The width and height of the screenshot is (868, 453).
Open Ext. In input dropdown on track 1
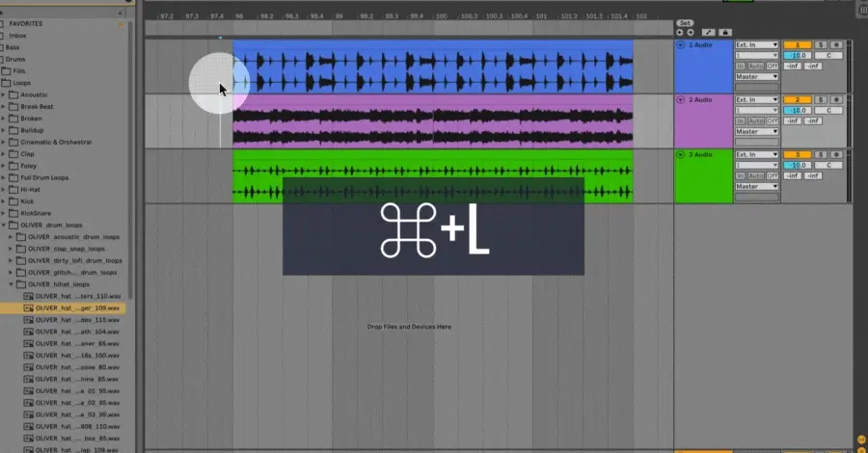[757, 44]
